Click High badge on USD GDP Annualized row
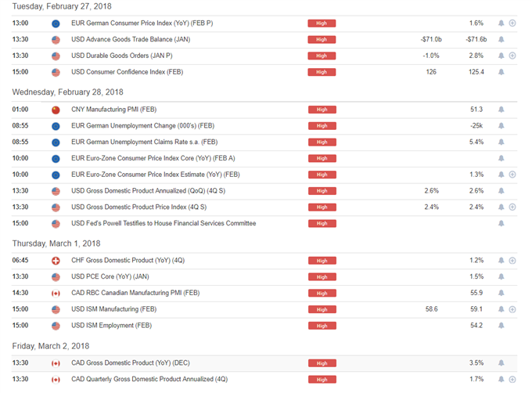532x393 pixels. pos(322,191)
